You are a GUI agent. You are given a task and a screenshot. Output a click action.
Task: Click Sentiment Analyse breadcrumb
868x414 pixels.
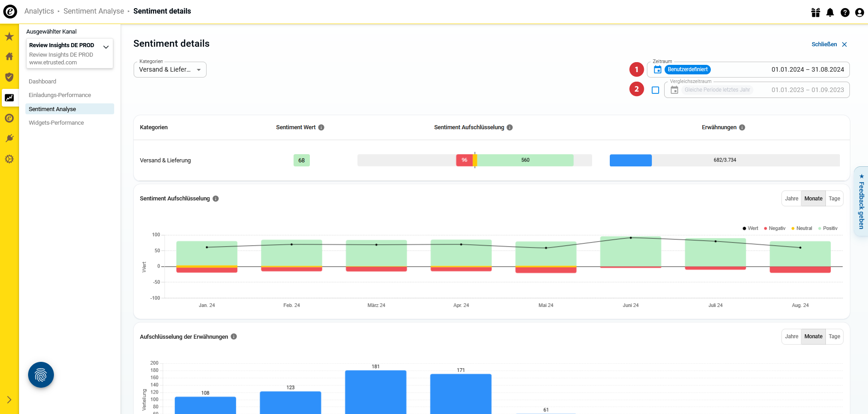click(x=94, y=11)
